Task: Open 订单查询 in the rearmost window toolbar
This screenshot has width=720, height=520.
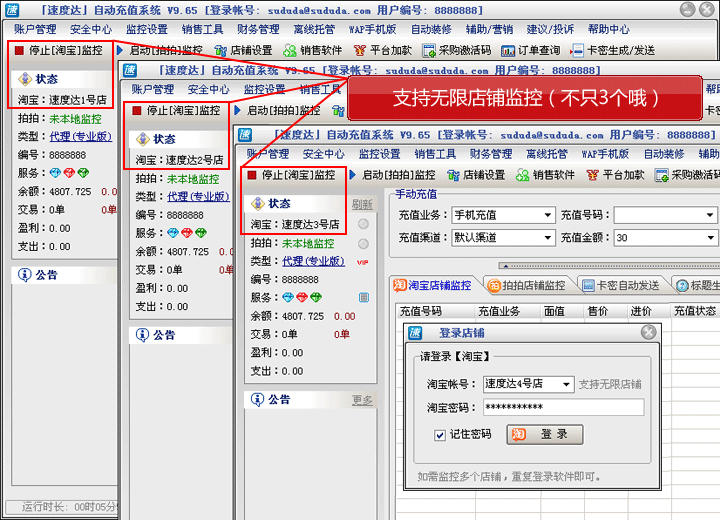Action: (531, 50)
